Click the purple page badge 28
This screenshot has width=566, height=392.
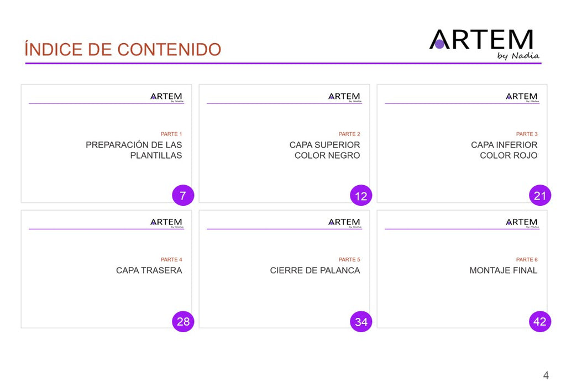coord(183,321)
